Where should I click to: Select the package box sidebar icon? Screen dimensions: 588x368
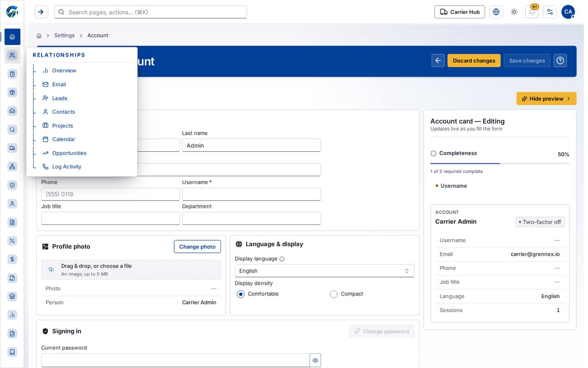(x=12, y=92)
